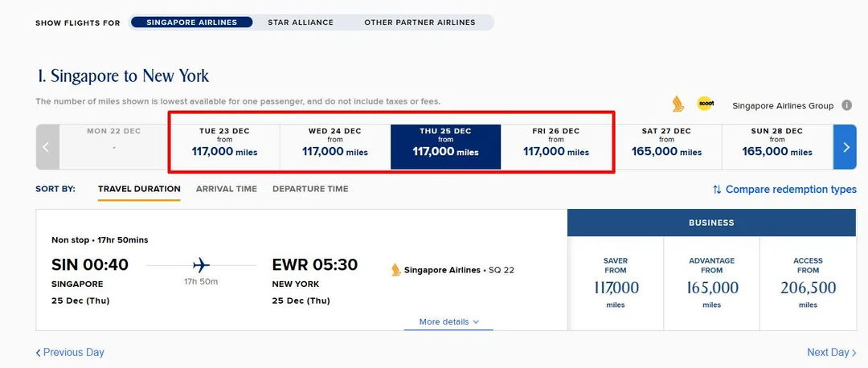
Task: Click the left arrow to show earlier dates
Action: point(47,147)
